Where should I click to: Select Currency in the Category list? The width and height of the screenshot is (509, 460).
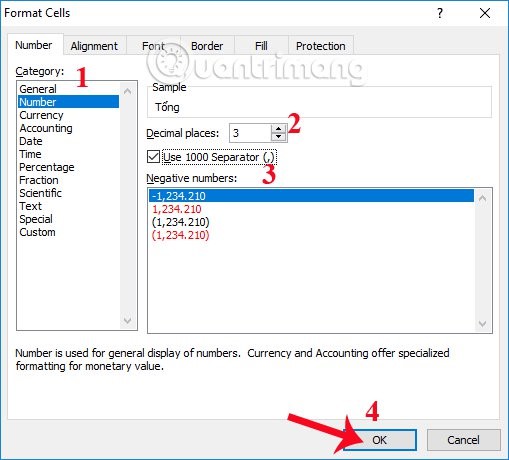(41, 115)
